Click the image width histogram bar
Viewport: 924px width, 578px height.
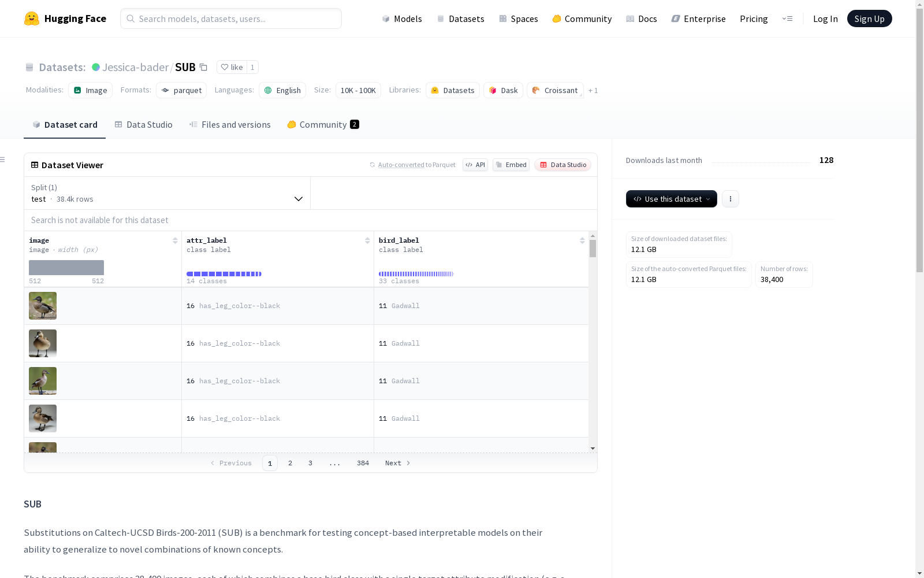click(66, 268)
